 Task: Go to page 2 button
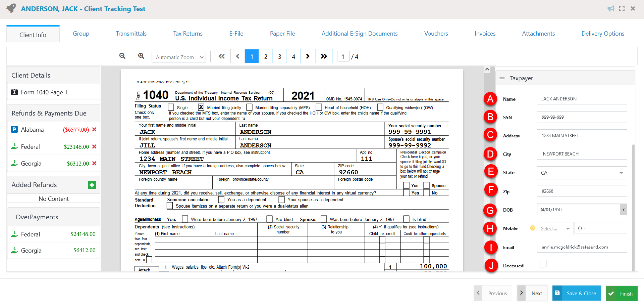pos(266,56)
